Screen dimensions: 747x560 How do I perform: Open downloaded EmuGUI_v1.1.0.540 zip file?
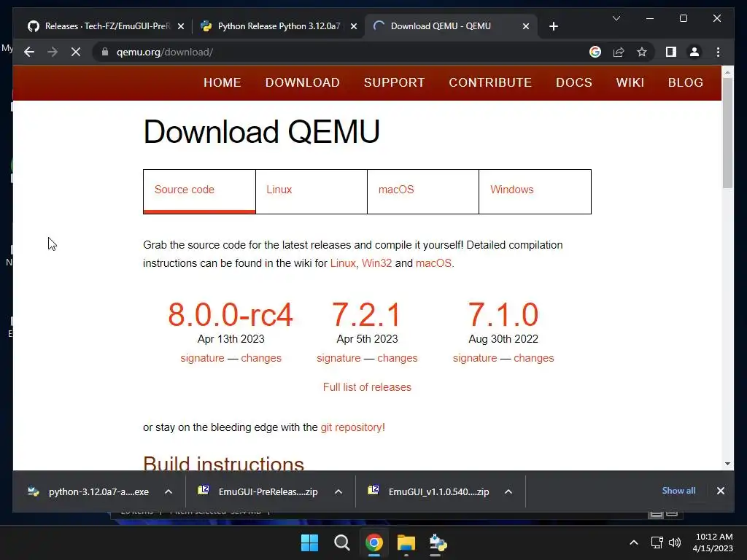(429, 491)
